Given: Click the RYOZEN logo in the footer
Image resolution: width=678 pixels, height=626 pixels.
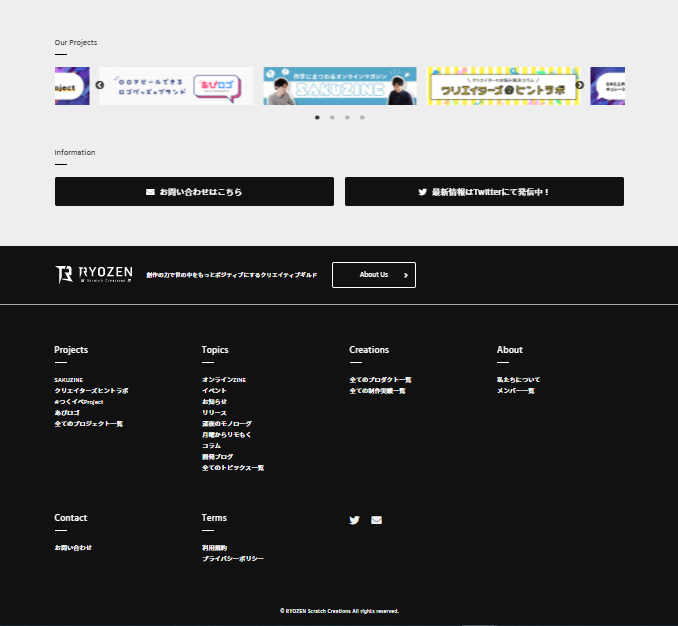Looking at the screenshot, I should 94,275.
